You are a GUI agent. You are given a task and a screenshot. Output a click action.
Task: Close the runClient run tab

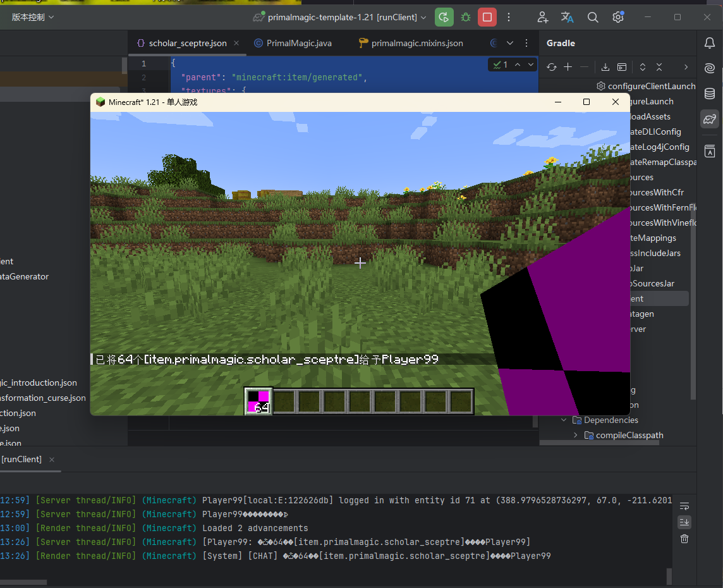pos(52,460)
